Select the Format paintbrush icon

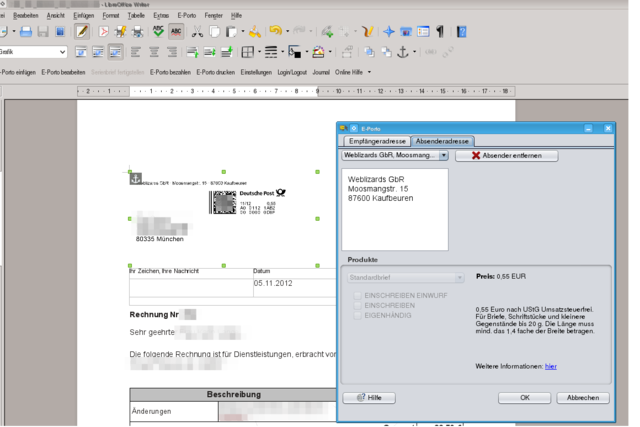255,31
